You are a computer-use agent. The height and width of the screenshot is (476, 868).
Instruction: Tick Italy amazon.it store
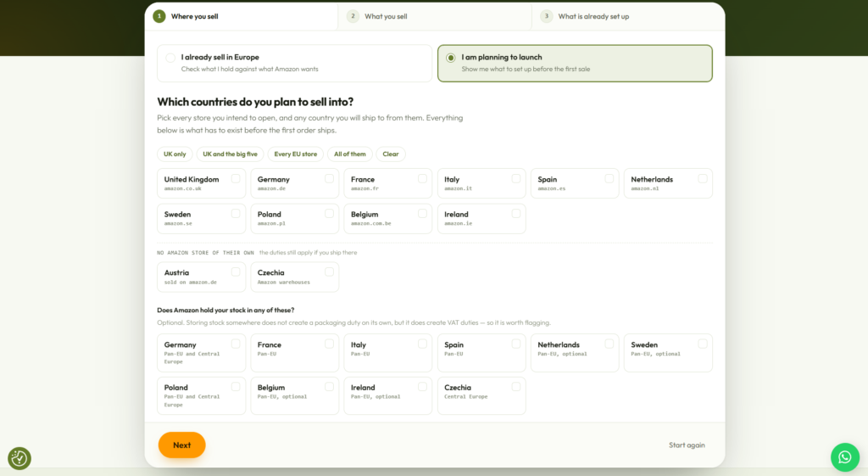(x=481, y=183)
